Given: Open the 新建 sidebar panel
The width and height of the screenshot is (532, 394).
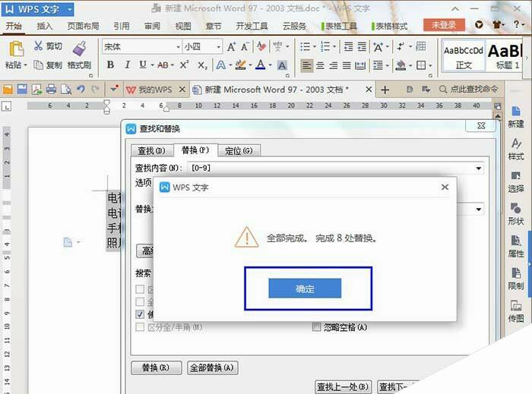Looking at the screenshot, I should (x=516, y=117).
